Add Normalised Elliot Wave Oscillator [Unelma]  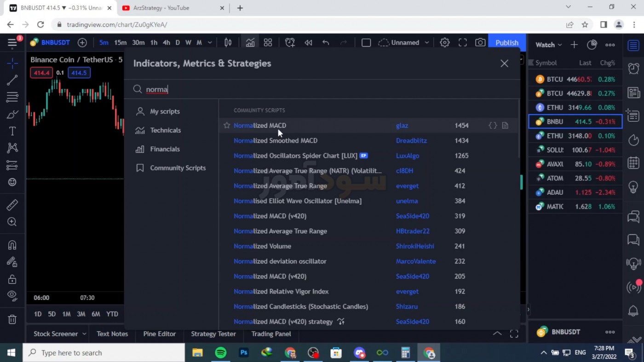click(297, 201)
